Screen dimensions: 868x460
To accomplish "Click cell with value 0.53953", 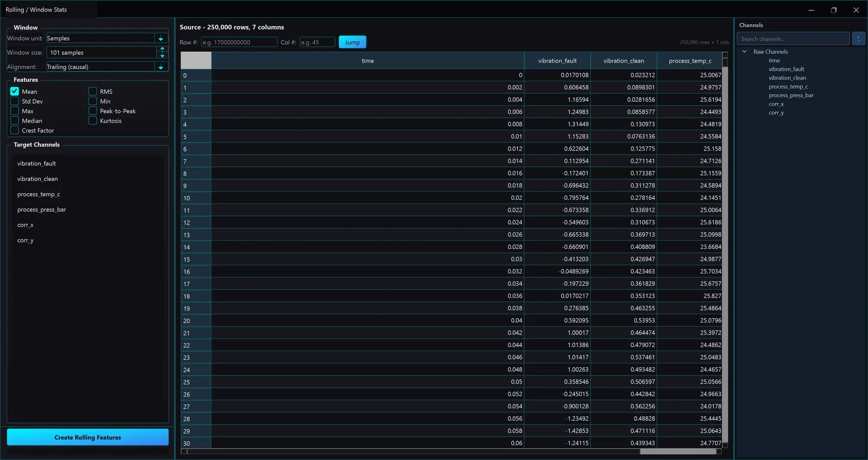I will point(624,321).
